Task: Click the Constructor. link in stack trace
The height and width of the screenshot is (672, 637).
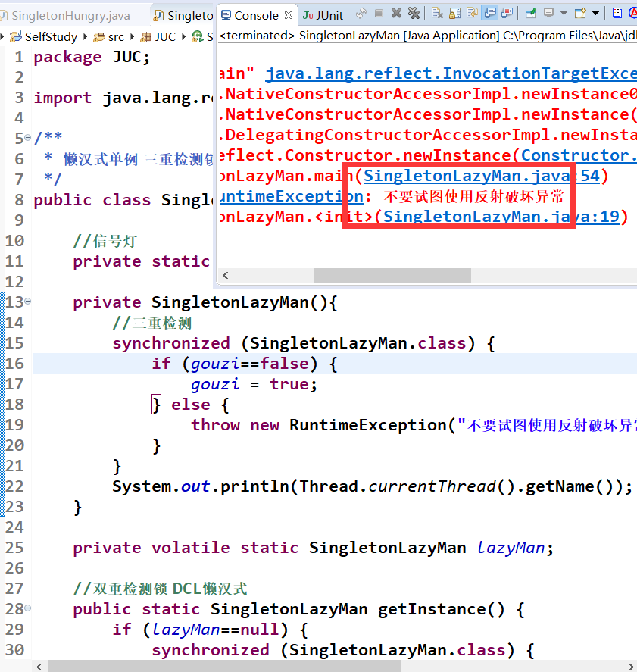Action: pos(579,155)
